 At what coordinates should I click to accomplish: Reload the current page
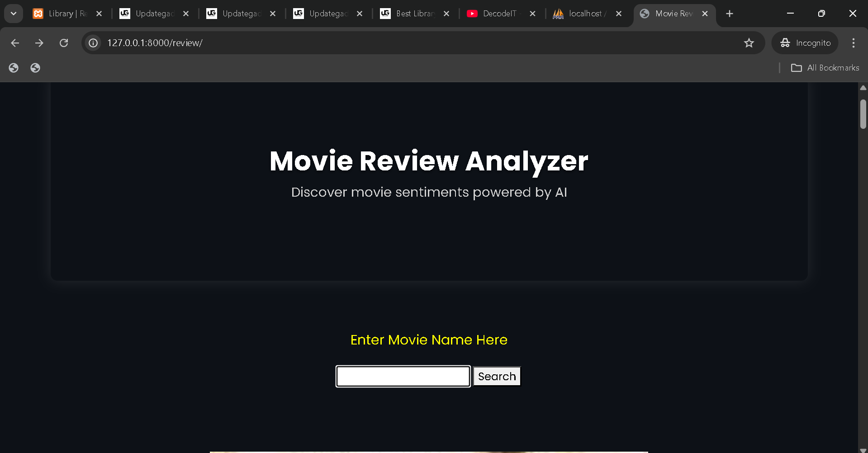coord(64,43)
